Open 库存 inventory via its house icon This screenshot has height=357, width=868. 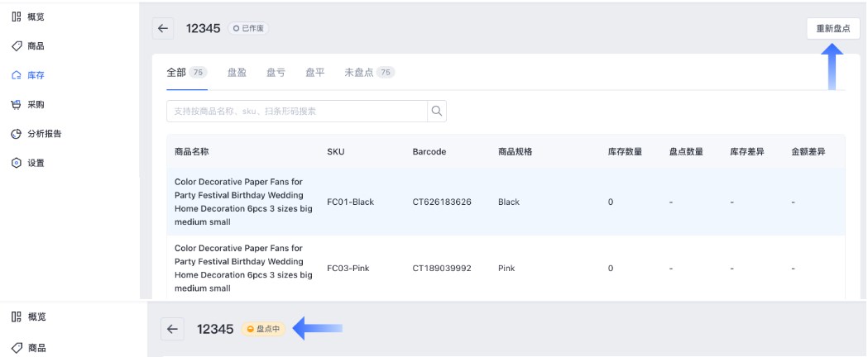(x=16, y=75)
